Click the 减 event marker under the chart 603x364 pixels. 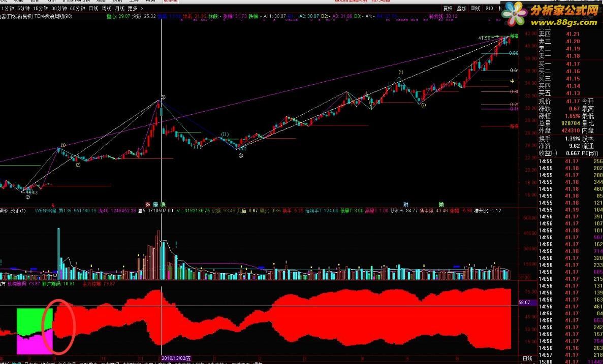coord(441,205)
